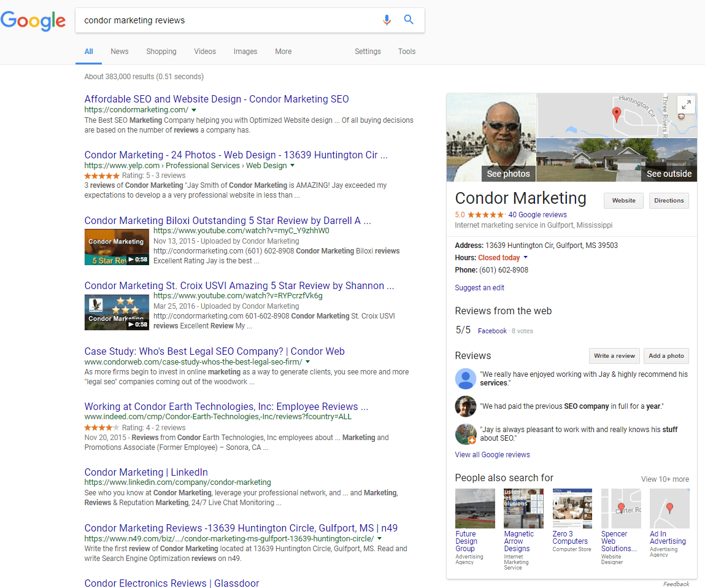The image size is (705, 588).
Task: Click the 'Ad In Advertising' name link
Action: (x=668, y=538)
